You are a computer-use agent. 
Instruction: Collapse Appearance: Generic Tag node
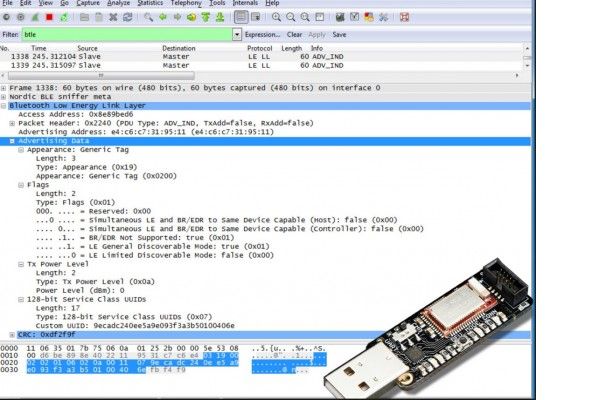point(21,150)
